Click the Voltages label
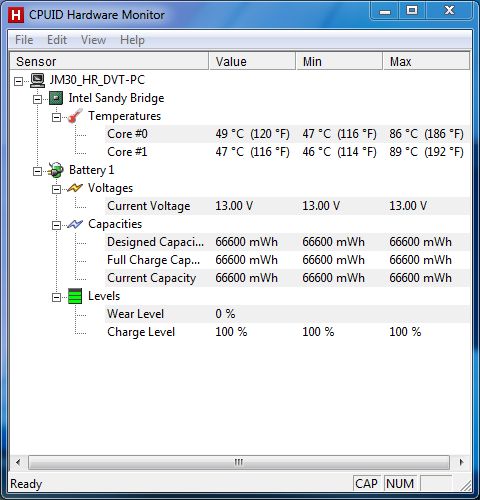 110,188
